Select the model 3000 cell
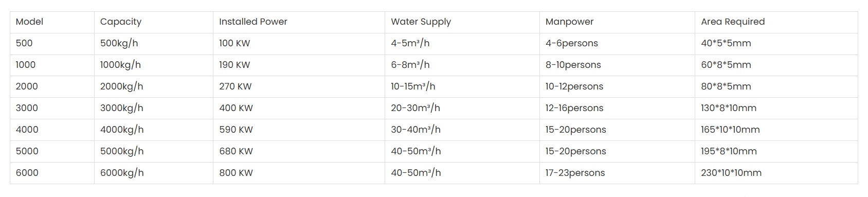Screen dimensions: 868x197 coord(52,109)
